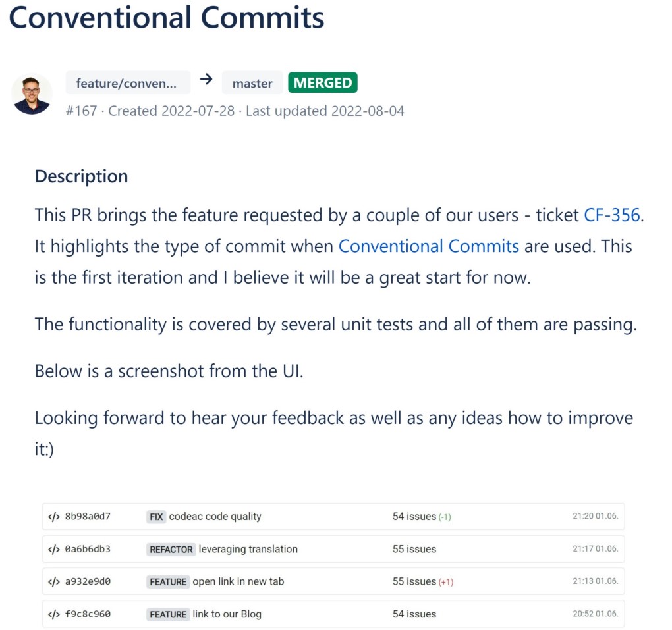Click the FEATURE badge on commit a932e9d0
Screen dimensions: 672x630
coord(168,581)
